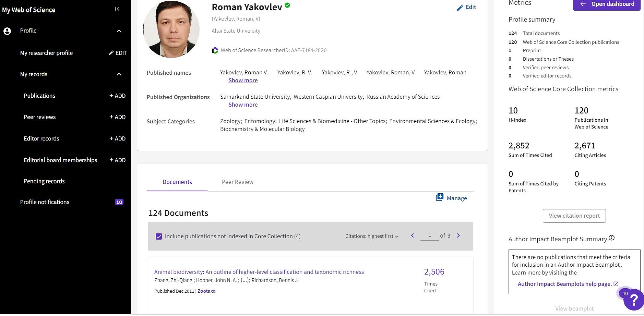
Task: Open the Citations: highest first sort dropdown
Action: click(x=372, y=236)
